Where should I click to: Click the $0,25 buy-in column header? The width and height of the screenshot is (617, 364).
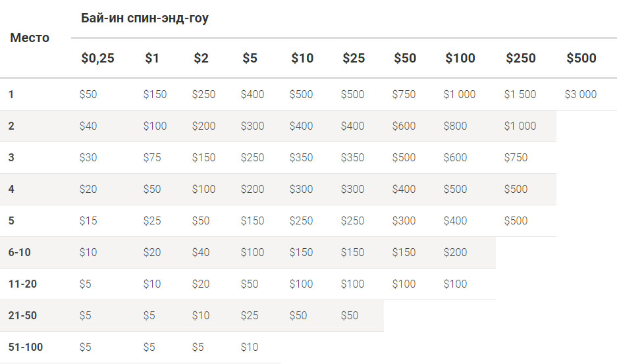tap(97, 58)
